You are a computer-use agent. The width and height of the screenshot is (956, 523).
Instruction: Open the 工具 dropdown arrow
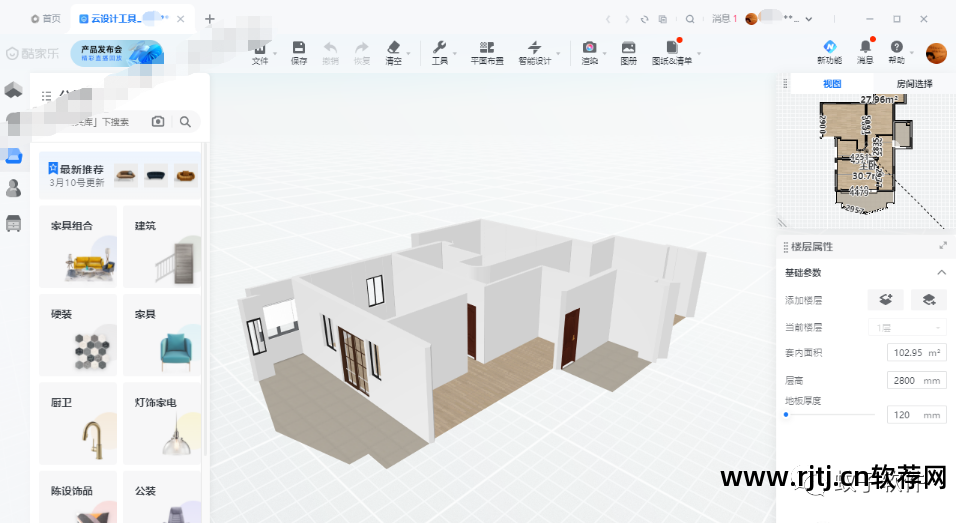[455, 54]
